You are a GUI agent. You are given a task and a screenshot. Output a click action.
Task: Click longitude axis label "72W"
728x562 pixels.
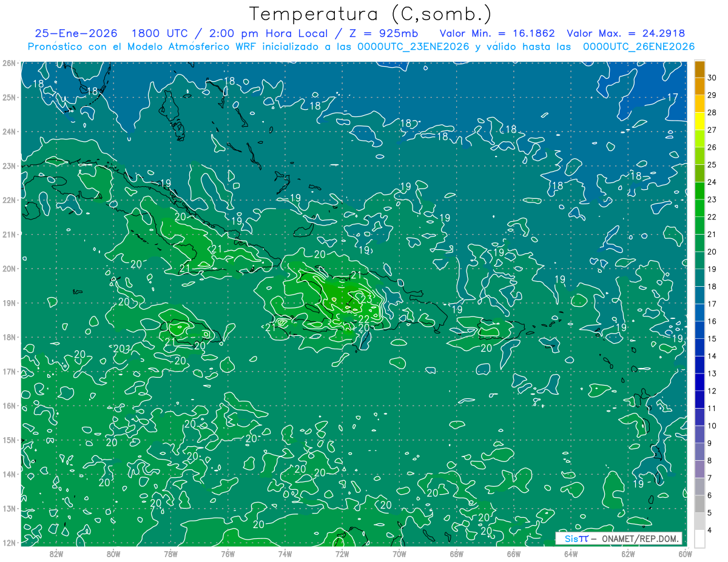pyautogui.click(x=342, y=554)
